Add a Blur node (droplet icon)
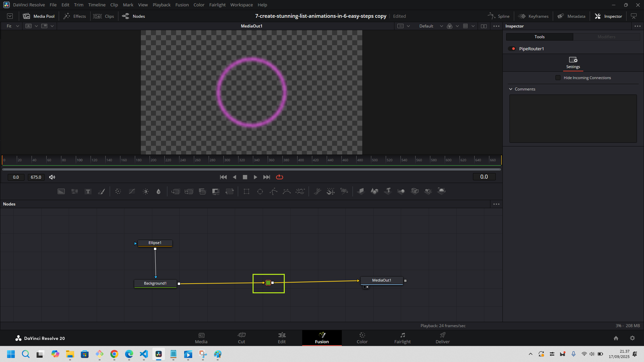Image resolution: width=644 pixels, height=362 pixels. [159, 191]
